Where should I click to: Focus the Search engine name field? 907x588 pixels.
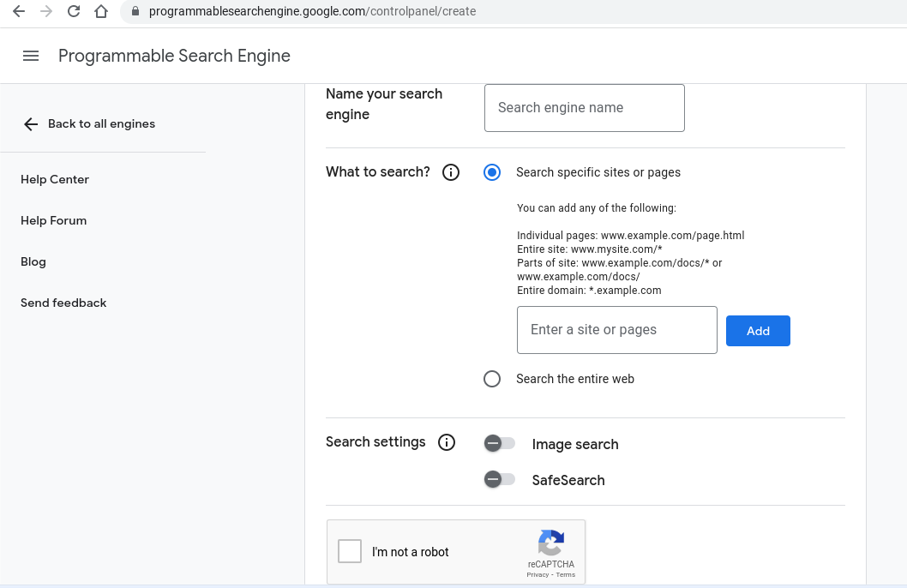(584, 108)
